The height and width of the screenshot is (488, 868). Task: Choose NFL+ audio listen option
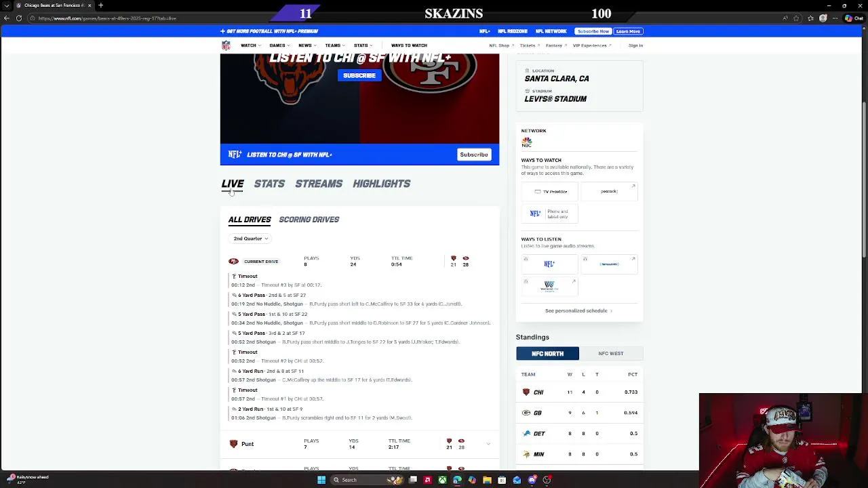[550, 264]
